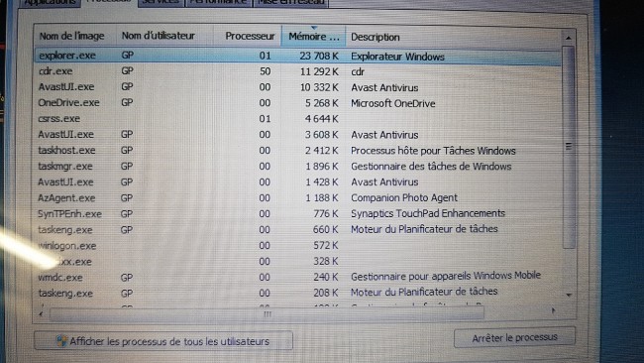Select the taskmgr.exe process row

coord(298,166)
